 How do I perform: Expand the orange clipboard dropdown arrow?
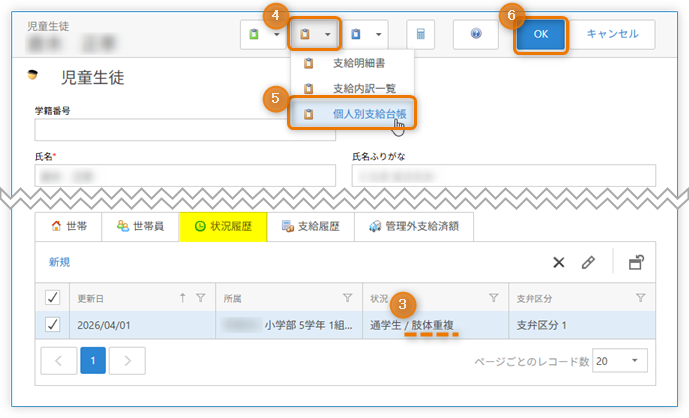click(327, 34)
